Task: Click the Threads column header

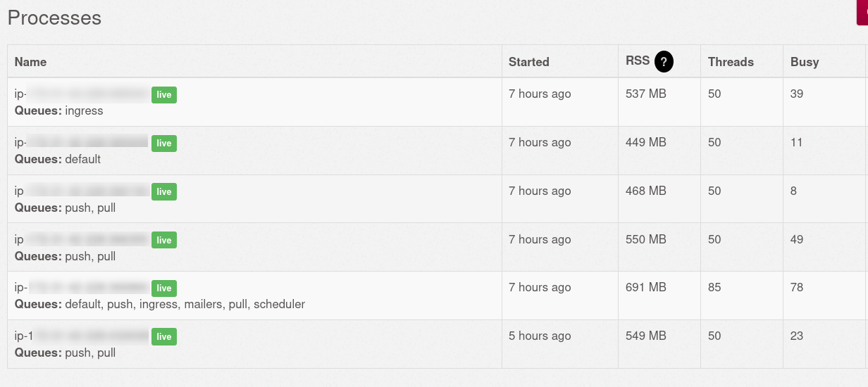Action: click(731, 62)
